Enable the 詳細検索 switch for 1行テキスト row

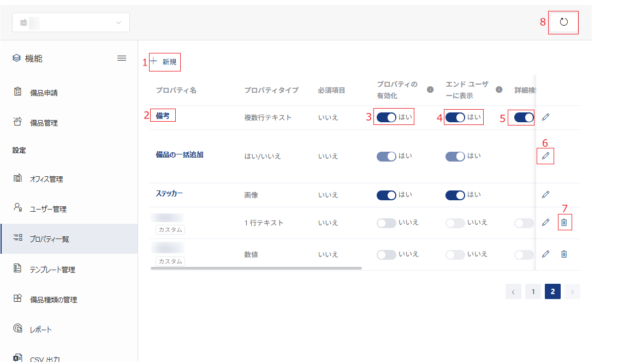tap(524, 223)
